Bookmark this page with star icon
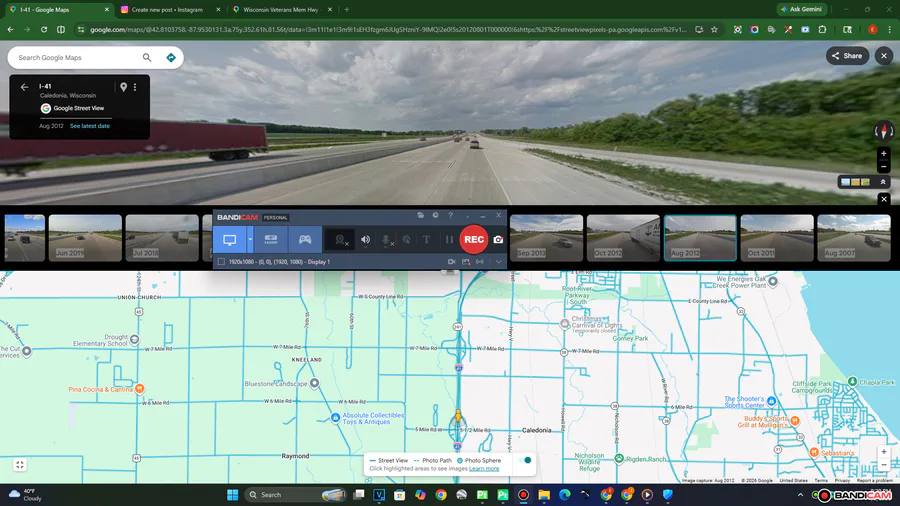The width and height of the screenshot is (900, 506). click(714, 29)
